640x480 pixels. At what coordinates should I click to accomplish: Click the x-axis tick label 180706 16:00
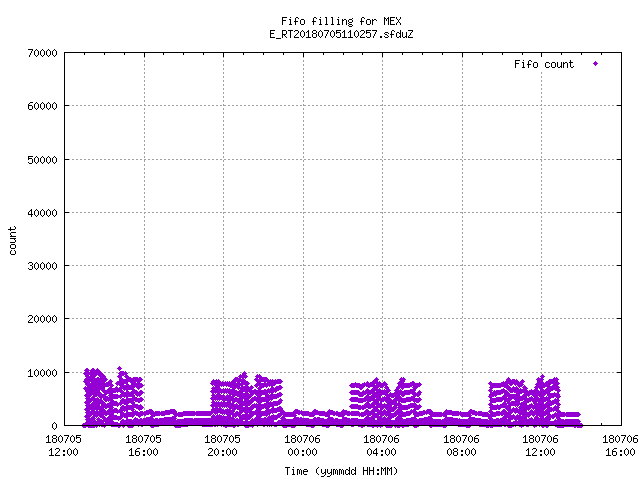click(x=621, y=446)
